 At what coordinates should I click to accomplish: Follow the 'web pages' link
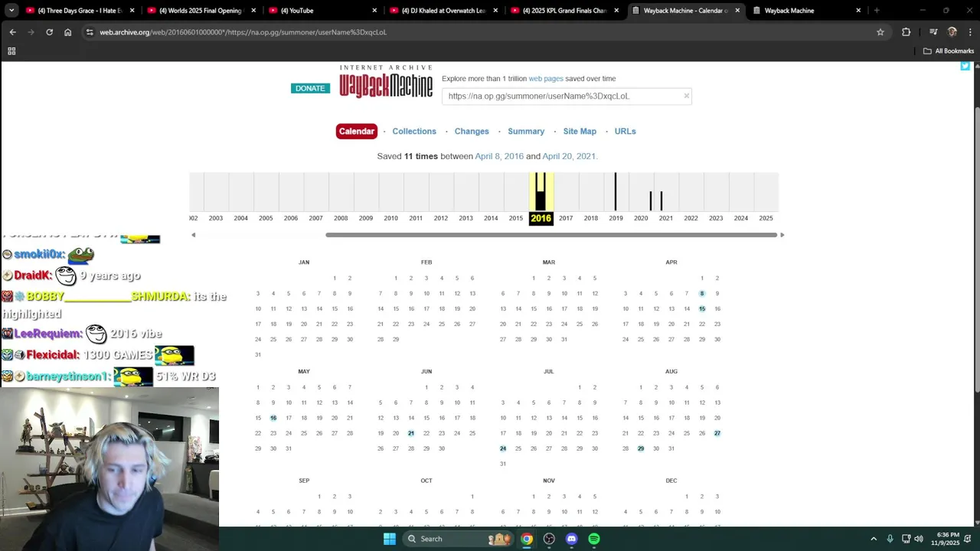click(x=546, y=79)
